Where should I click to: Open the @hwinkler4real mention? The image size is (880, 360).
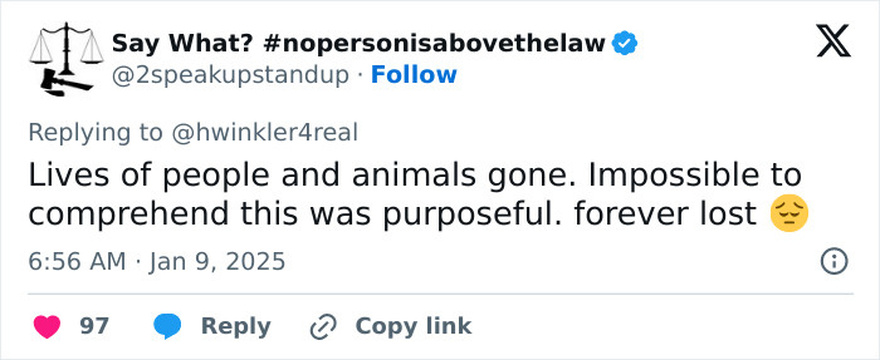(264, 133)
